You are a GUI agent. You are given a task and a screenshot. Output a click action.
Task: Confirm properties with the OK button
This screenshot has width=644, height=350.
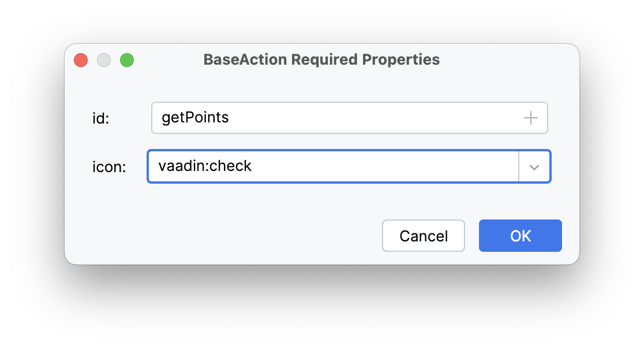point(519,236)
